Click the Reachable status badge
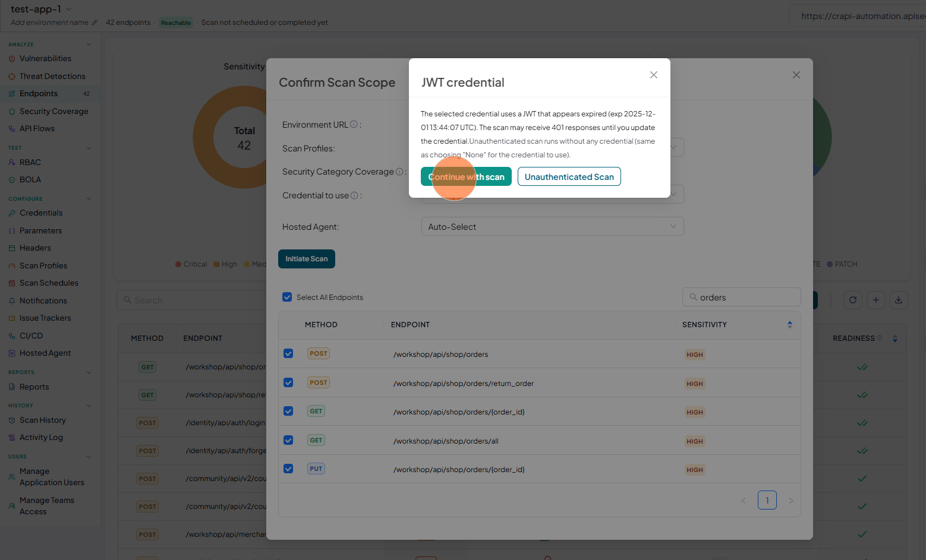 176,23
